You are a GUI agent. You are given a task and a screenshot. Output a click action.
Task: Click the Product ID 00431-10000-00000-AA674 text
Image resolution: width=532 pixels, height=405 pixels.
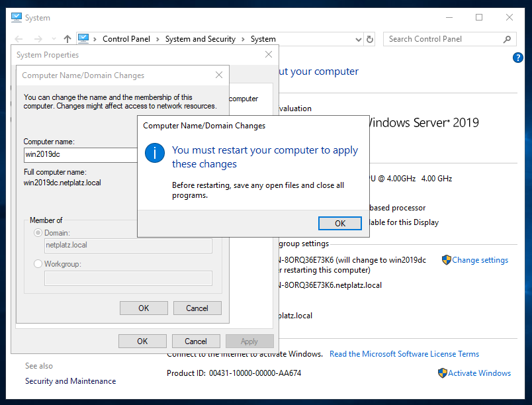click(234, 373)
